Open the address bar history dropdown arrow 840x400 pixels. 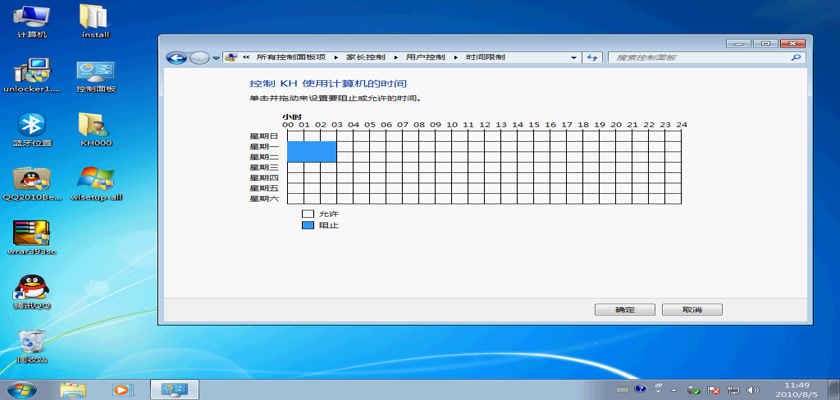(x=574, y=58)
